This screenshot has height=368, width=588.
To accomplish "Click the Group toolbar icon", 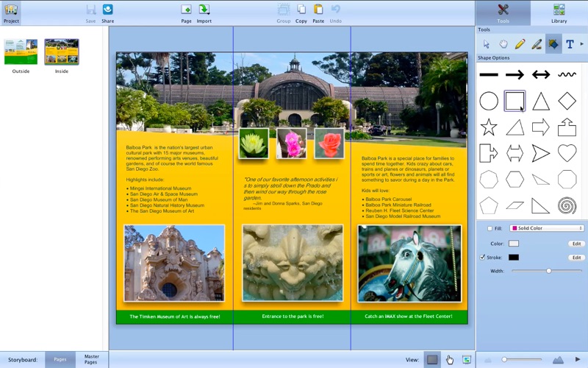I will click(x=284, y=13).
